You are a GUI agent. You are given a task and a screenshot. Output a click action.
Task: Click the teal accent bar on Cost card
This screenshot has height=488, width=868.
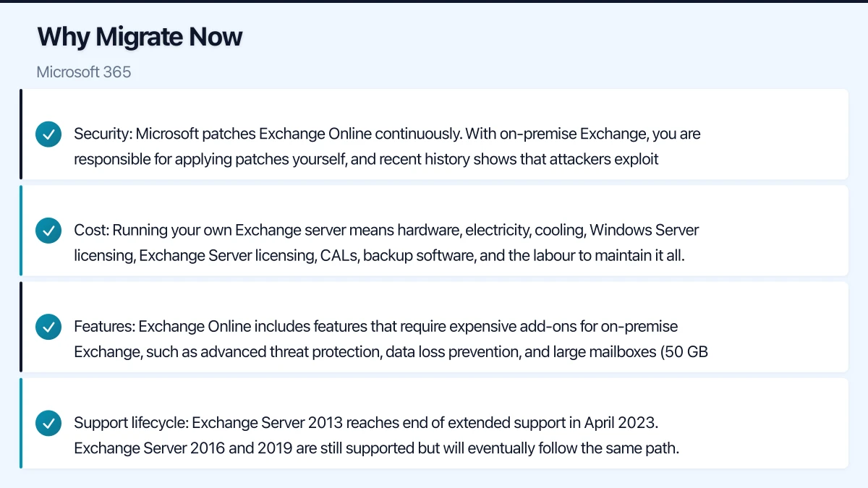21,231
